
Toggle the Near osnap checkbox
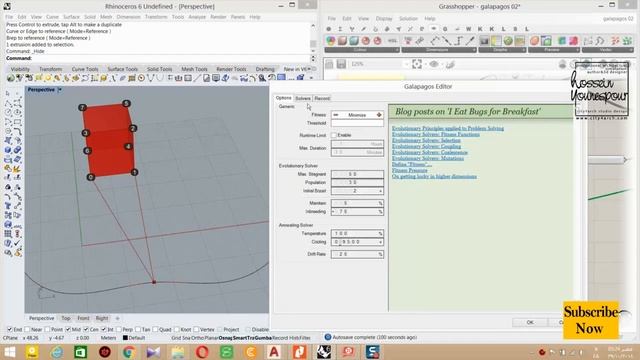[27, 329]
